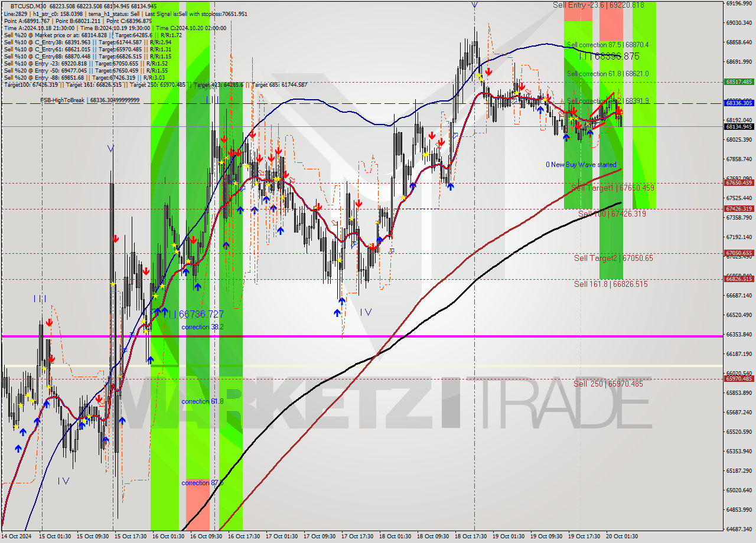Image resolution: width=756 pixels, height=543 pixels.
Task: Click the 'Sell 161.8 | 66826.515' label
Action: point(611,284)
